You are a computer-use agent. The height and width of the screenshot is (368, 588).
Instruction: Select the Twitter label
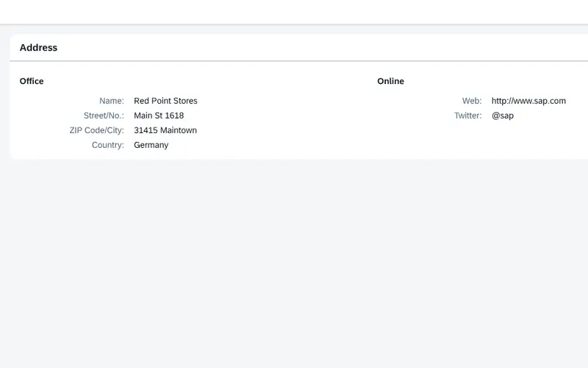coord(467,116)
